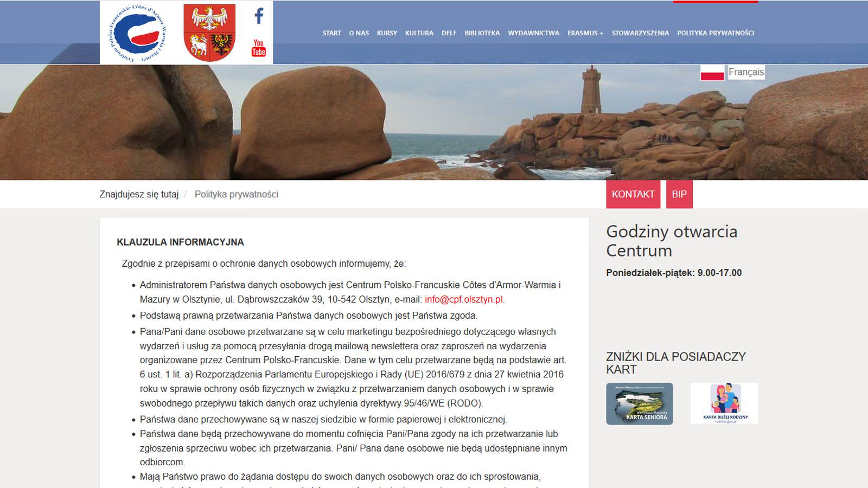Open the YouTube icon link

pyautogui.click(x=259, y=48)
